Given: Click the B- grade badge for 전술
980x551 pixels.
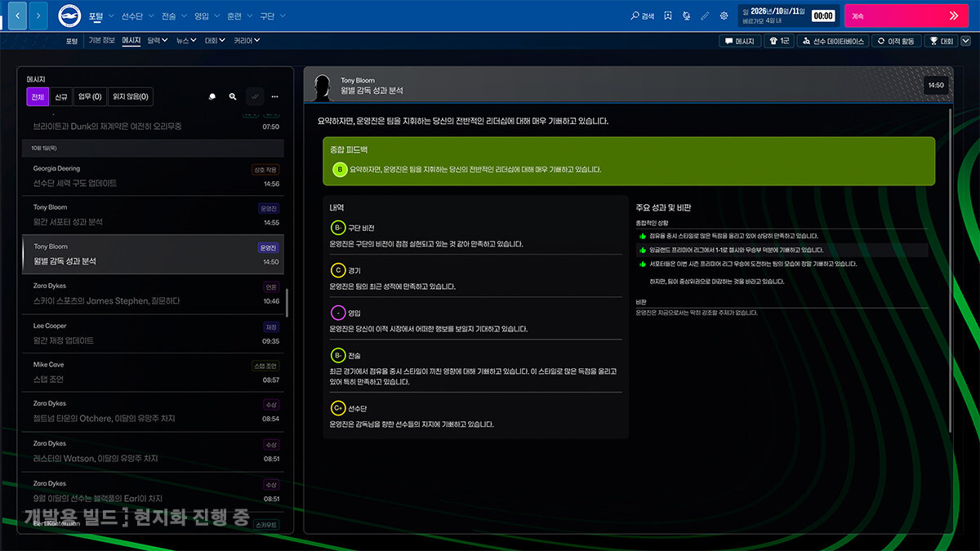Looking at the screenshot, I should (337, 356).
